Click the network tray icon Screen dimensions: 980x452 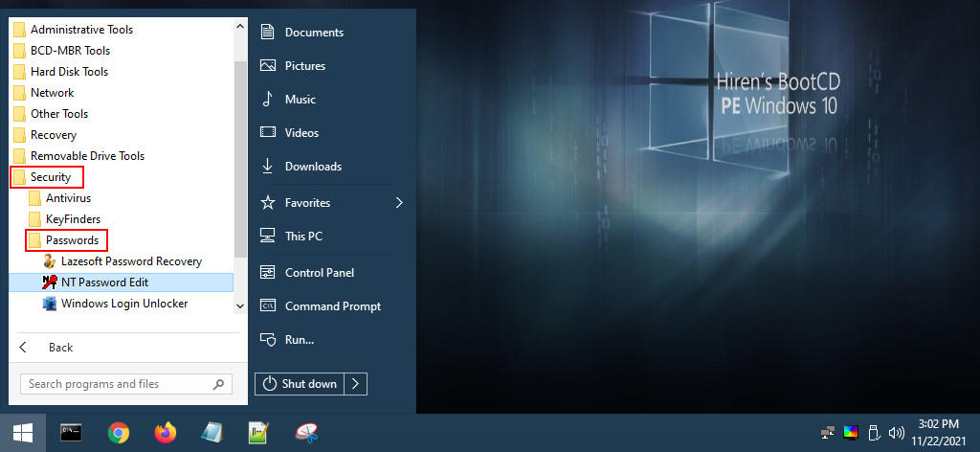[828, 433]
